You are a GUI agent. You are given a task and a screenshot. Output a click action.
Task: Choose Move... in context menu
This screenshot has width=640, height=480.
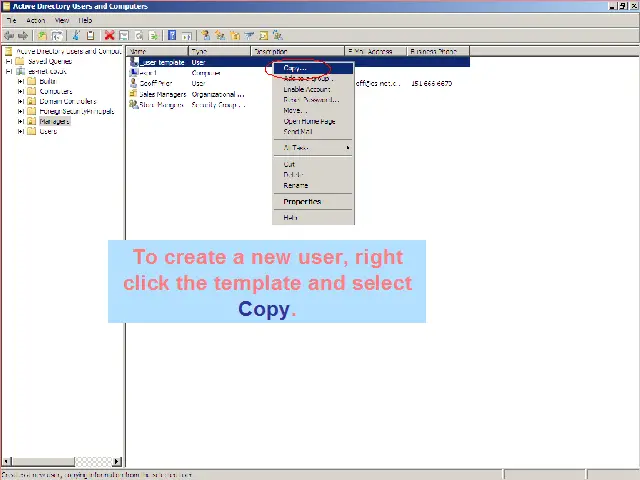pos(313,111)
